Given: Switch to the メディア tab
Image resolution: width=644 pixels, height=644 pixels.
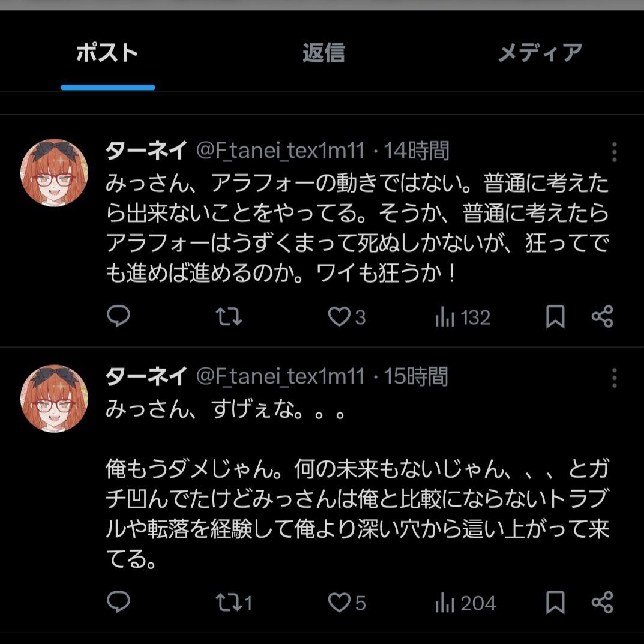Looking at the screenshot, I should coord(540,53).
